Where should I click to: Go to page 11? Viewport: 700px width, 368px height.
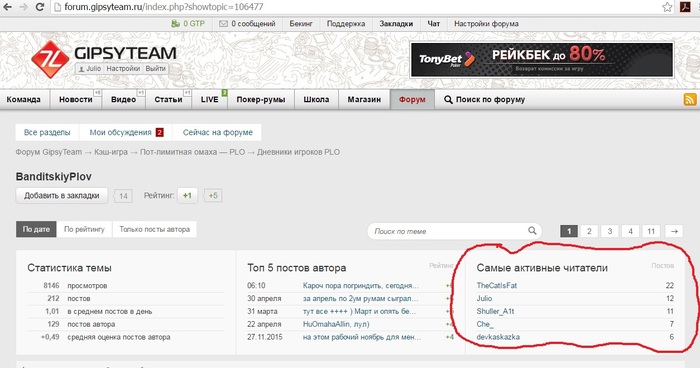[x=651, y=231]
